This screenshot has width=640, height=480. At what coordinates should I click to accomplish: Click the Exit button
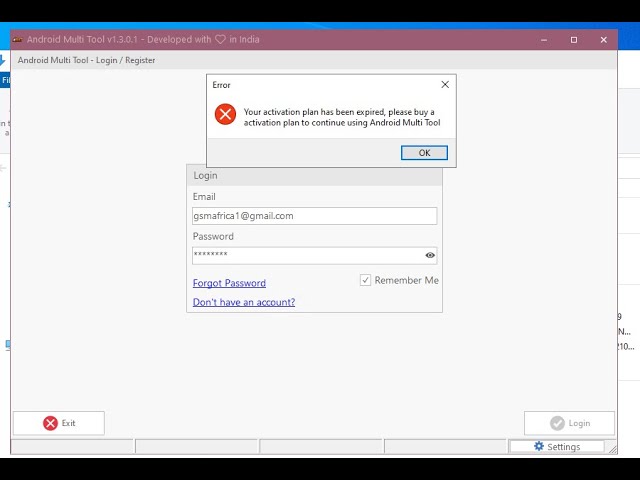click(x=59, y=423)
